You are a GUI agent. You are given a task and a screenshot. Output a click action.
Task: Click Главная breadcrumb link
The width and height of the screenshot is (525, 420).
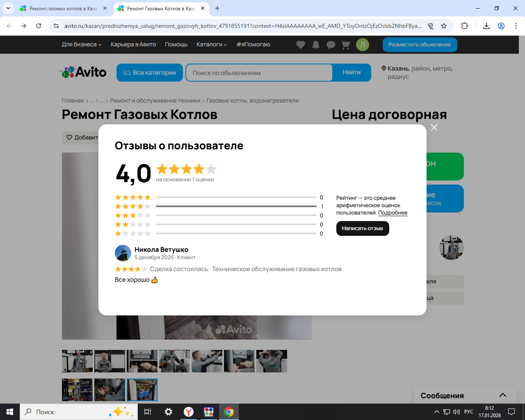point(73,100)
